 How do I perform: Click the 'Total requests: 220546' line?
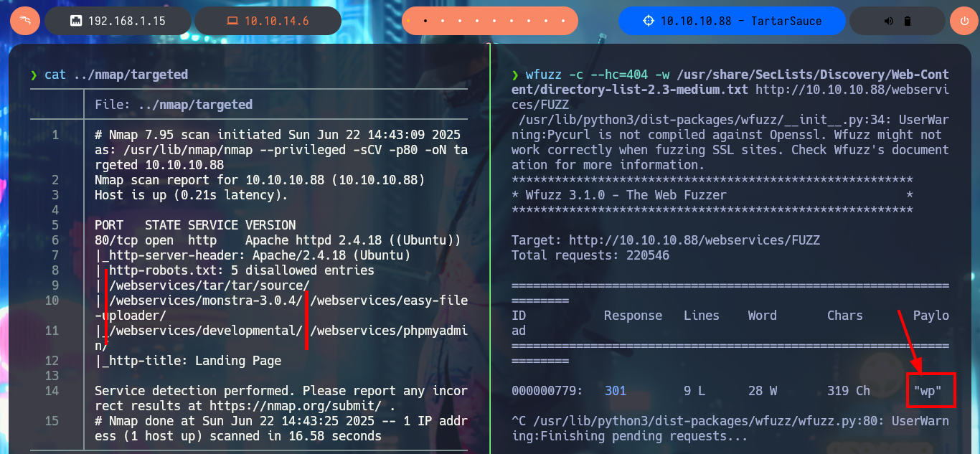point(590,255)
